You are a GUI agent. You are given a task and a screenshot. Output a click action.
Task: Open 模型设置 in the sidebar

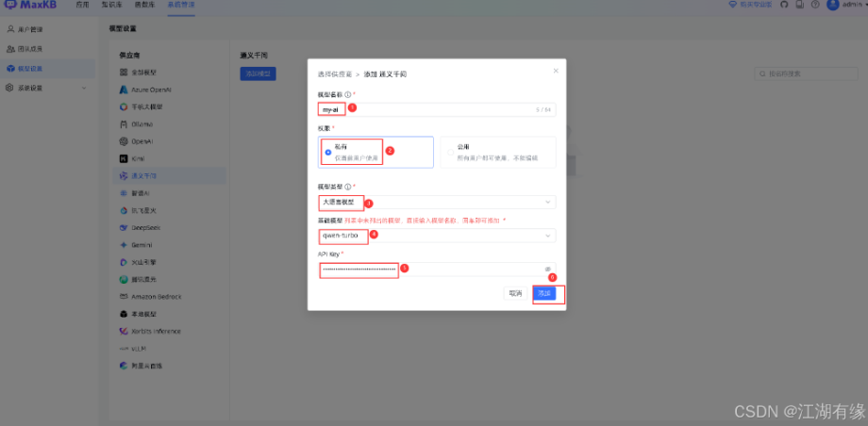pos(47,69)
